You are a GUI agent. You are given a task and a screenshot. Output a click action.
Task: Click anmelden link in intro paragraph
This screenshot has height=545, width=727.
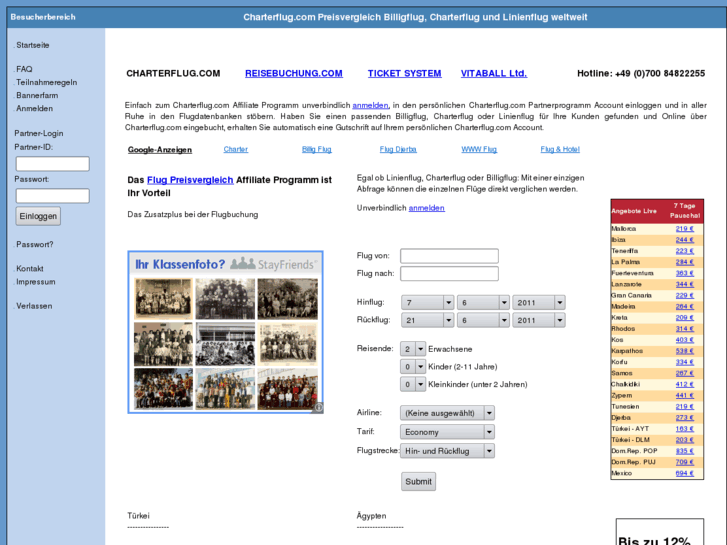(370, 105)
